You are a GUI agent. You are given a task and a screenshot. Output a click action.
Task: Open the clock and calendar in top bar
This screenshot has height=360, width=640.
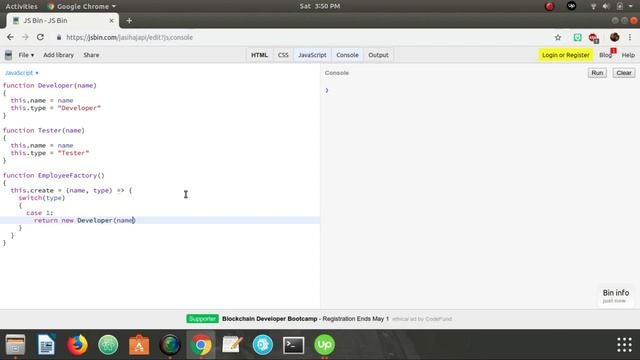(320, 6)
